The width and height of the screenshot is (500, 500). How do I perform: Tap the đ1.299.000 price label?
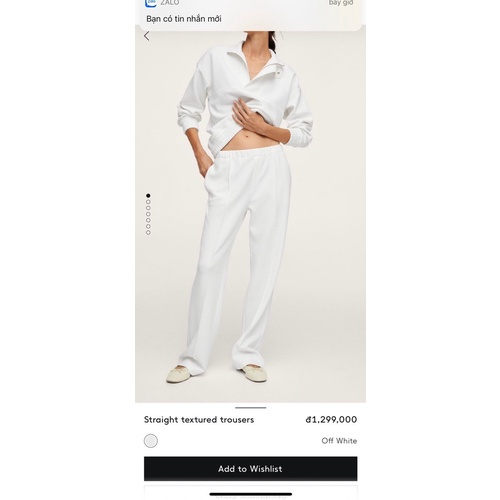click(331, 419)
